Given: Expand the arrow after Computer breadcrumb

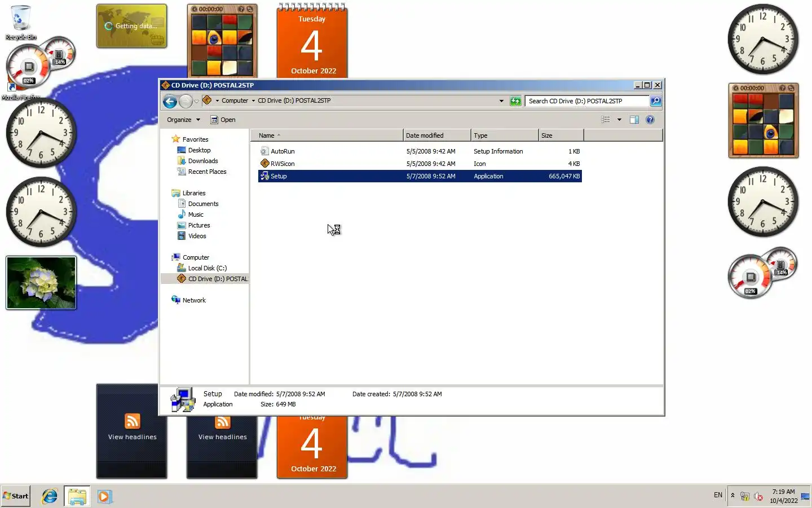Looking at the screenshot, I should 253,100.
